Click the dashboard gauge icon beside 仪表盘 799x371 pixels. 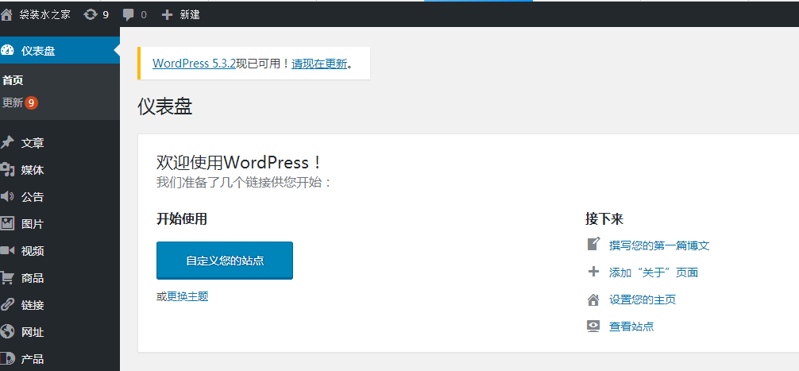coord(7,50)
